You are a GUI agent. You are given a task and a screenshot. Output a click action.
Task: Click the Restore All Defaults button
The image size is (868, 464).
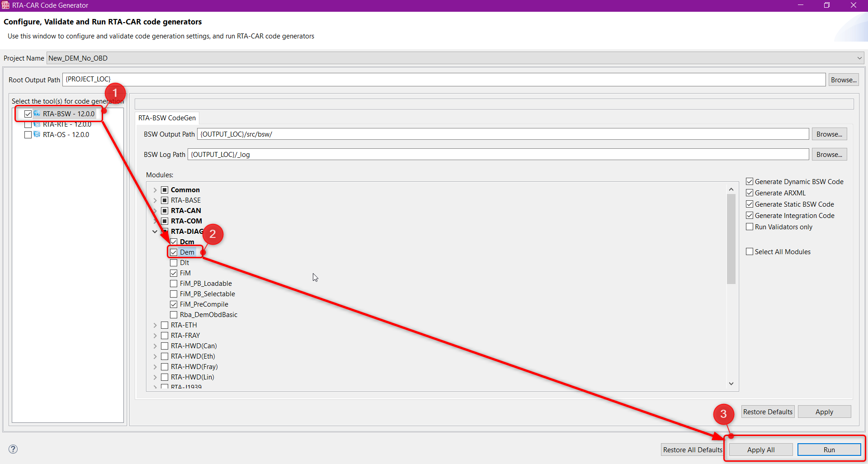(x=693, y=450)
